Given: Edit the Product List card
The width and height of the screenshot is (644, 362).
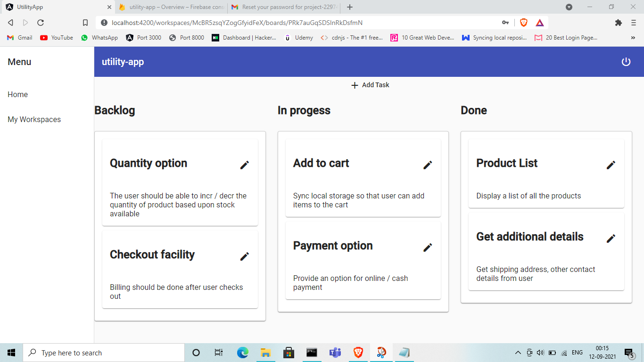Looking at the screenshot, I should [x=611, y=165].
